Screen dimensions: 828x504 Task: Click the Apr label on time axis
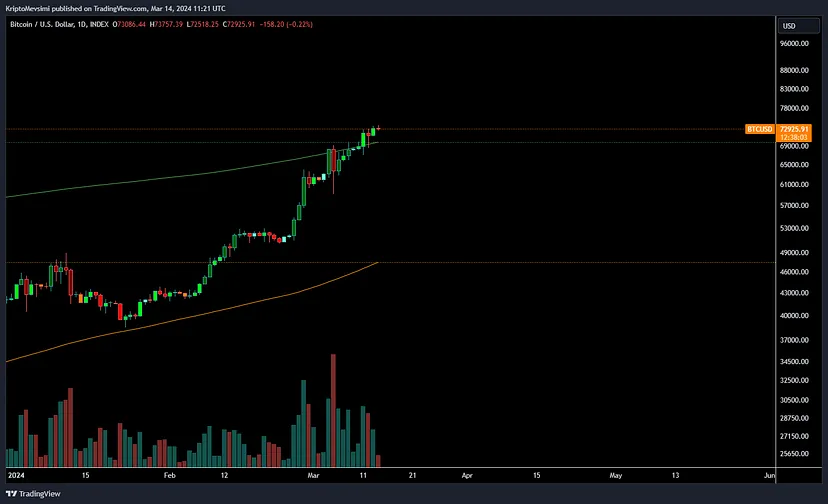click(467, 475)
